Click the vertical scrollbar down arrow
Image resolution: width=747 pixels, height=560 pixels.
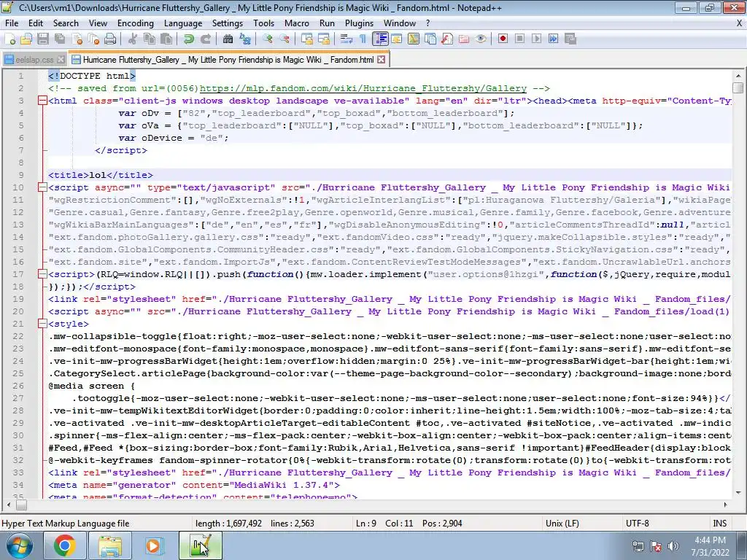(x=738, y=493)
